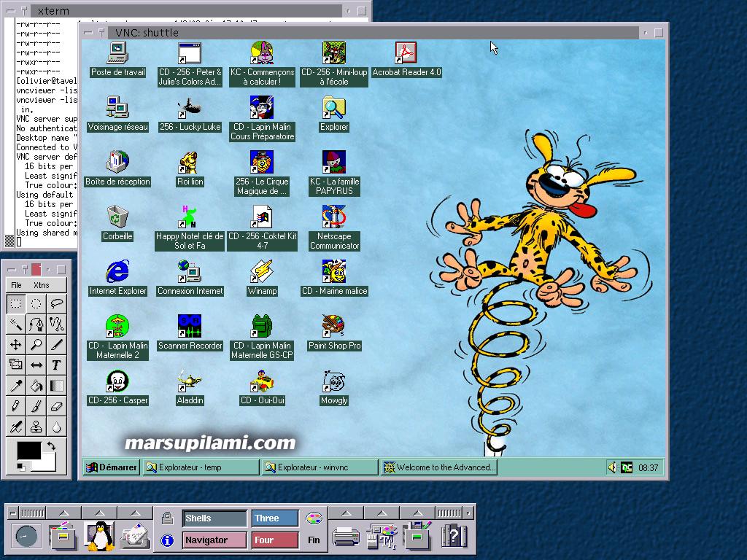Select the Internet Explorer desktop icon
The height and width of the screenshot is (560, 747).
click(x=117, y=278)
